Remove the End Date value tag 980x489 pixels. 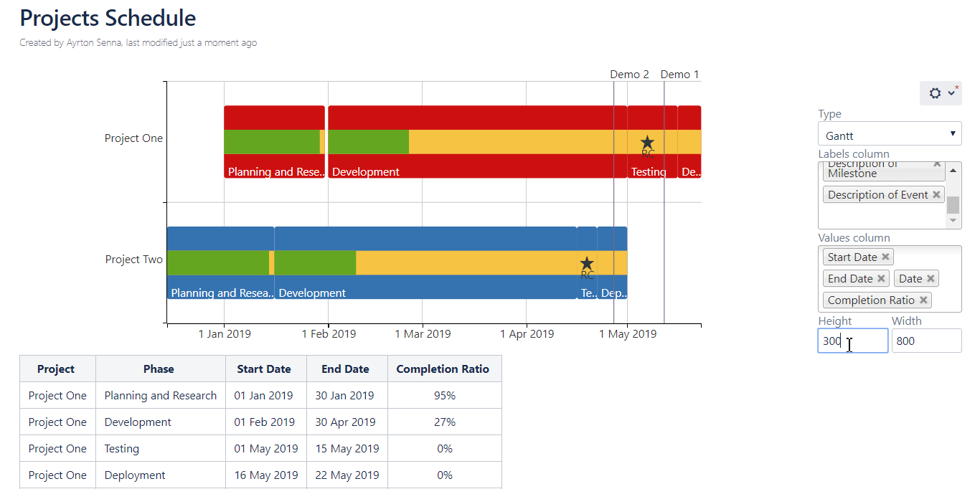tap(881, 278)
